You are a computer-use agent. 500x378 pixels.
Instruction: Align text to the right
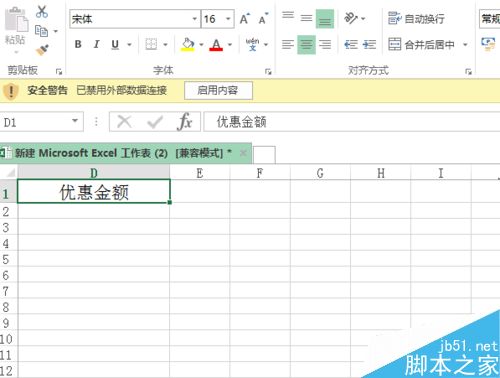point(325,44)
